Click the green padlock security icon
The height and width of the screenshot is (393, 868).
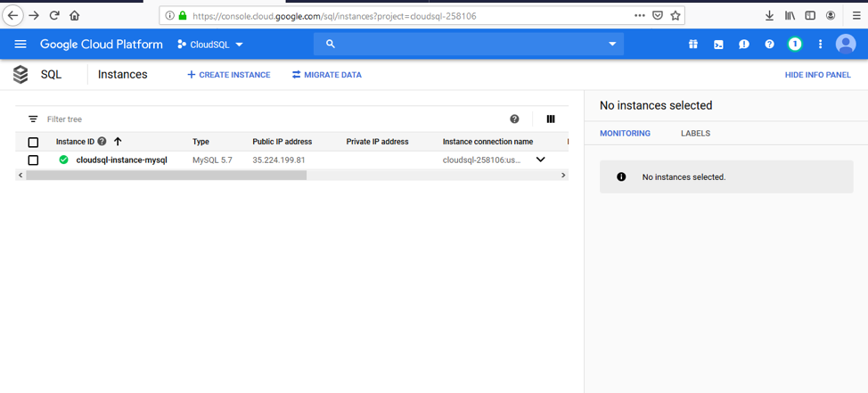[x=182, y=15]
